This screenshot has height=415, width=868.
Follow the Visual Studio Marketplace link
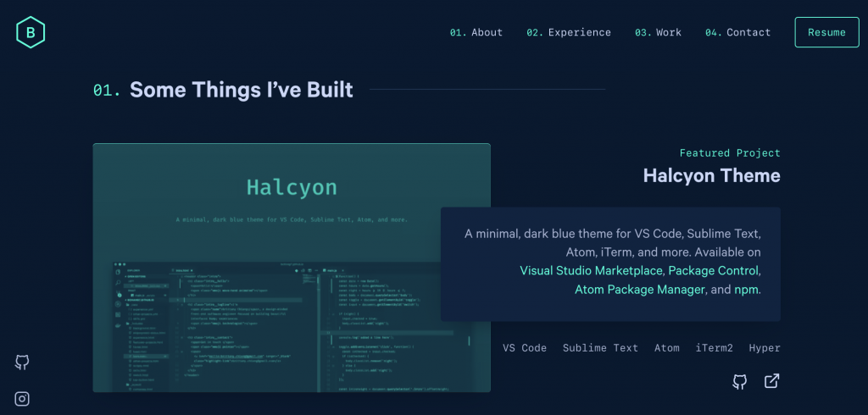point(592,271)
